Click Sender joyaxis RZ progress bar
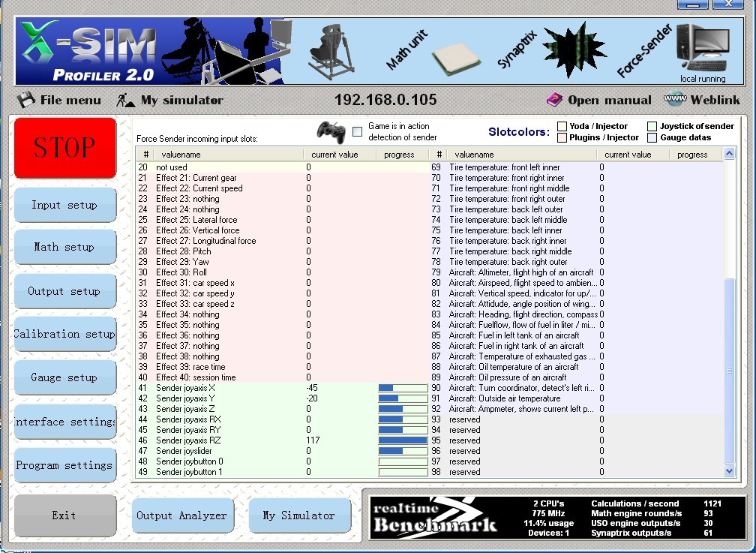Screen dimensions: 756x553 click(403, 440)
